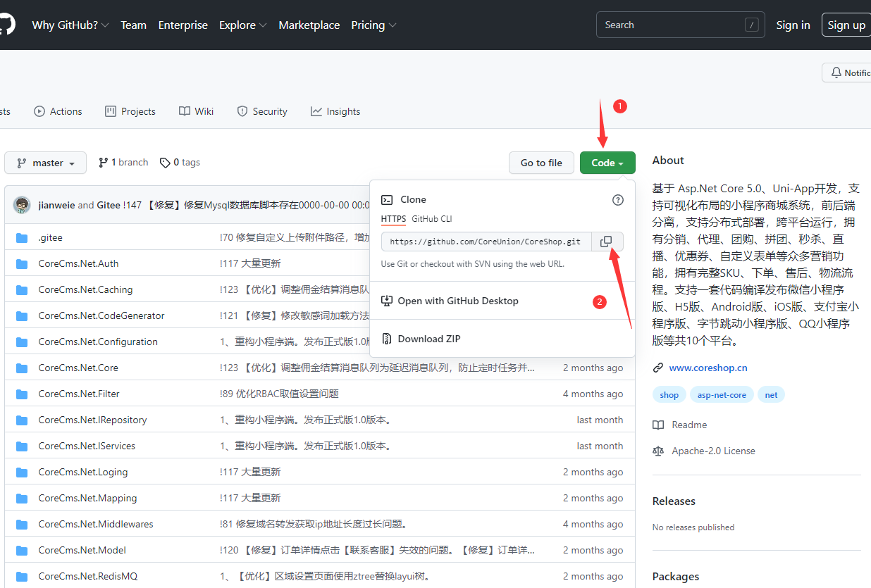Click the GitHub logo icon
Image resolution: width=871 pixels, height=588 pixels.
[7, 25]
